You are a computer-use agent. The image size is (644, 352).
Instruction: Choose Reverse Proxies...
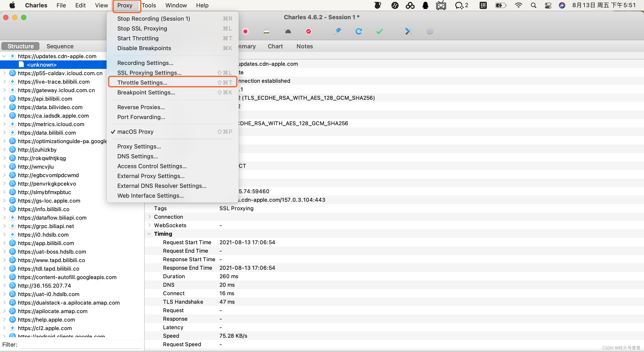pyautogui.click(x=172, y=107)
